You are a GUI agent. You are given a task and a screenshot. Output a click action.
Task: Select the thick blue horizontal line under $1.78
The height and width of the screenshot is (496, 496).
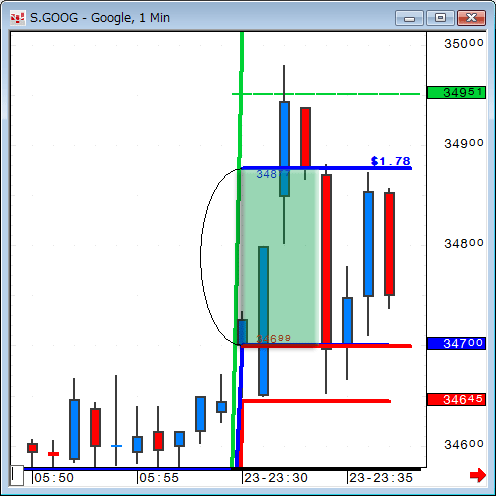coord(327,168)
